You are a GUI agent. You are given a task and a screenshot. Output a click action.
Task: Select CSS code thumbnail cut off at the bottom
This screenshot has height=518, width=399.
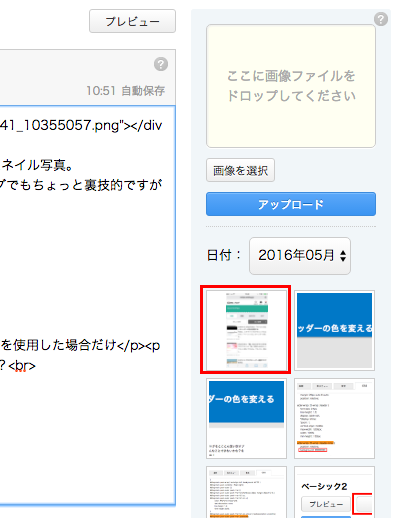[x=246, y=492]
